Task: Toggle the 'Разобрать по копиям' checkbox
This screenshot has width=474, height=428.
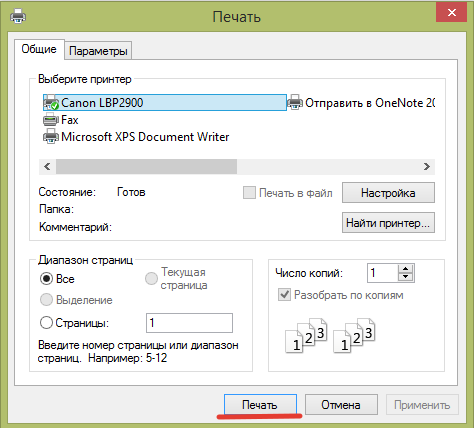Action: click(284, 295)
